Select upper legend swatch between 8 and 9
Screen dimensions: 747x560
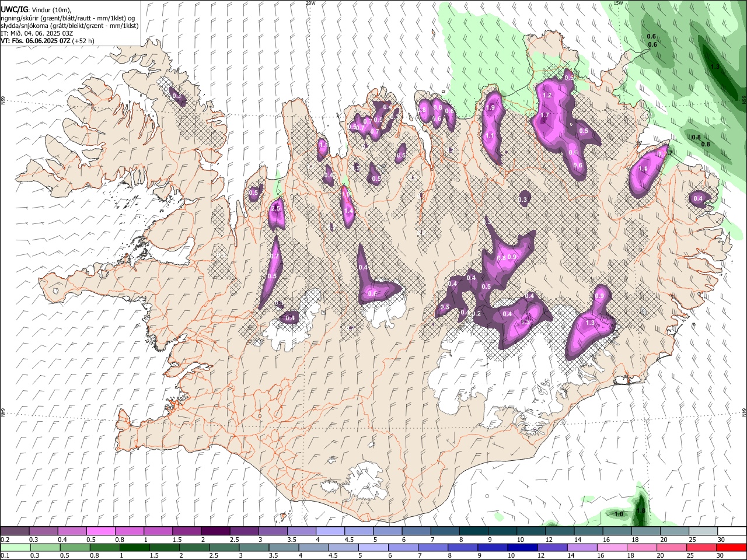(x=473, y=531)
